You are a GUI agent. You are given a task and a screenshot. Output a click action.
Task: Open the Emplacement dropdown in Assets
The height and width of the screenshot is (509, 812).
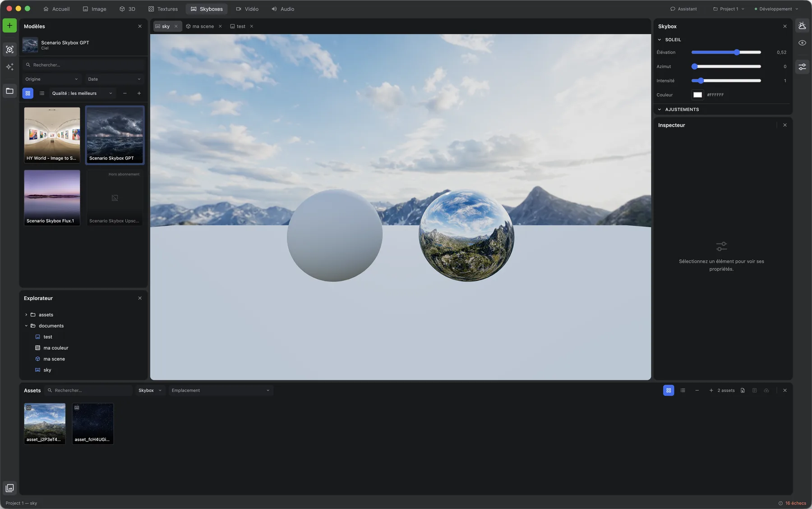pos(221,390)
